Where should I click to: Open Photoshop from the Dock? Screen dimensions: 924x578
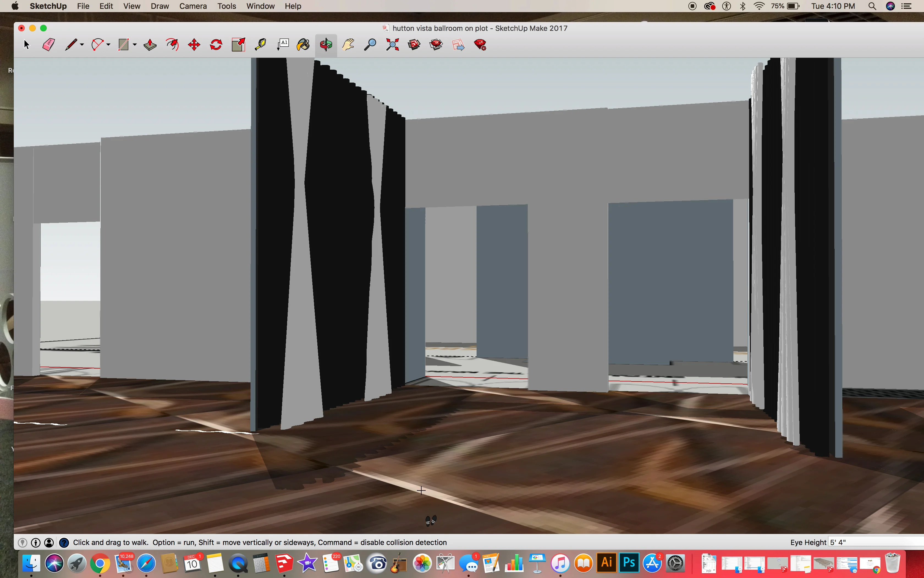pyautogui.click(x=629, y=563)
